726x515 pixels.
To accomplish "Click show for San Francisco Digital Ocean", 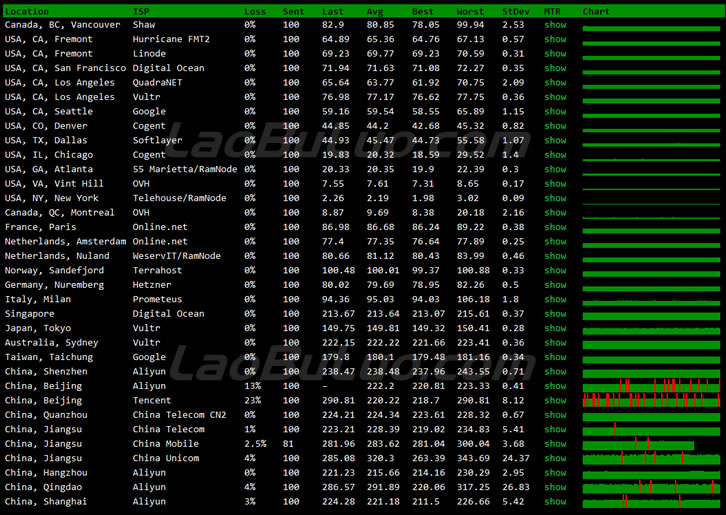I will point(555,68).
